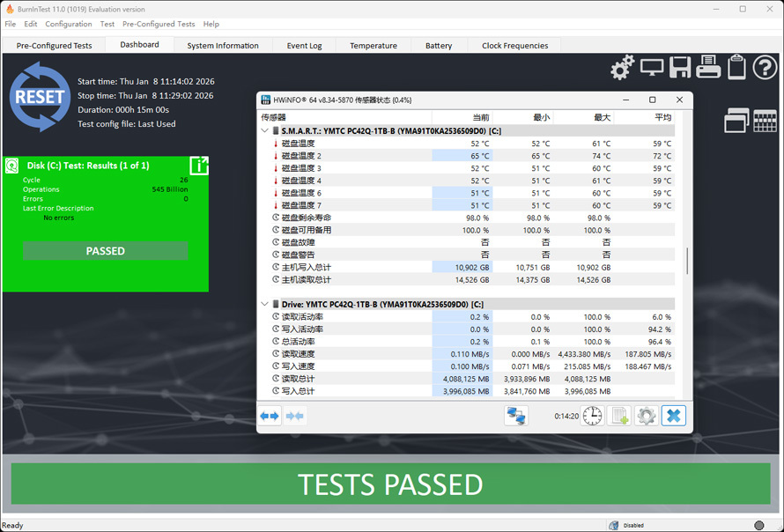Click the HWiNFO vertical scrollbar thumb

(x=687, y=261)
